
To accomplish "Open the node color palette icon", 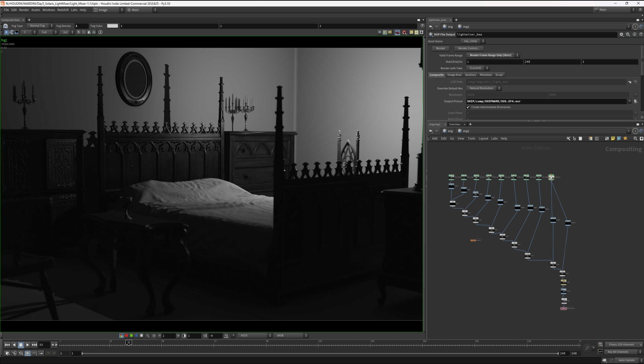I will pos(591,138).
